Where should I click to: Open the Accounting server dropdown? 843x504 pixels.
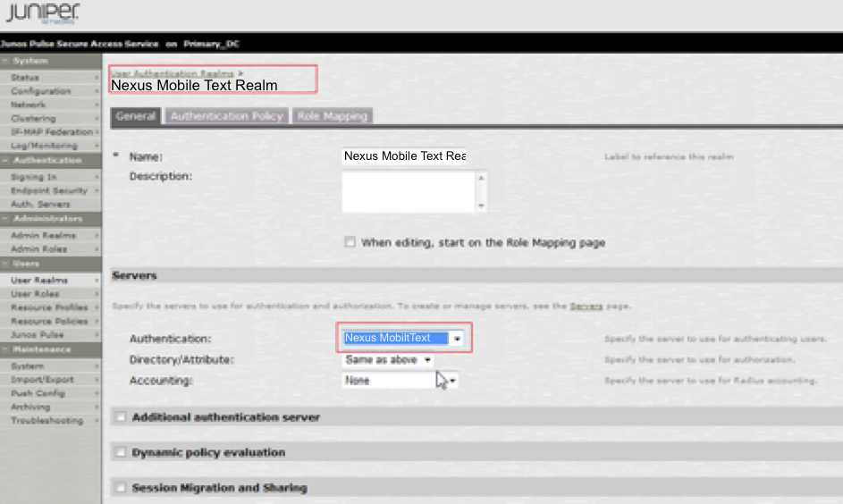tap(453, 381)
